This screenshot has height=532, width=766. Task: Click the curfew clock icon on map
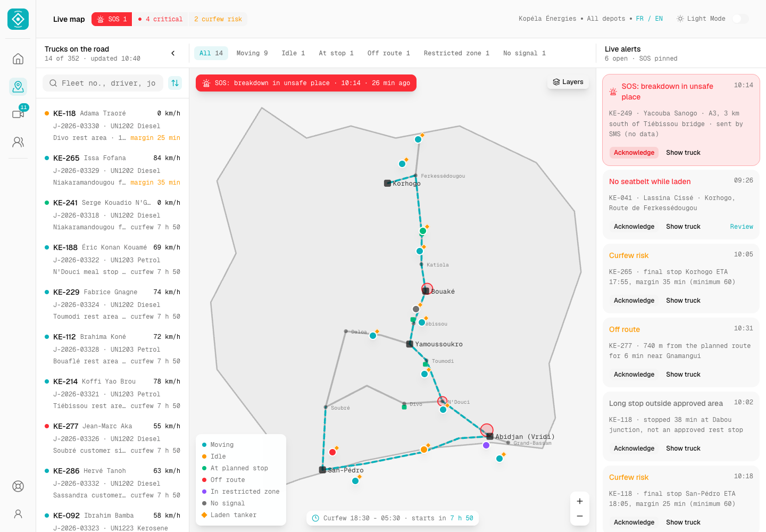pos(315,518)
